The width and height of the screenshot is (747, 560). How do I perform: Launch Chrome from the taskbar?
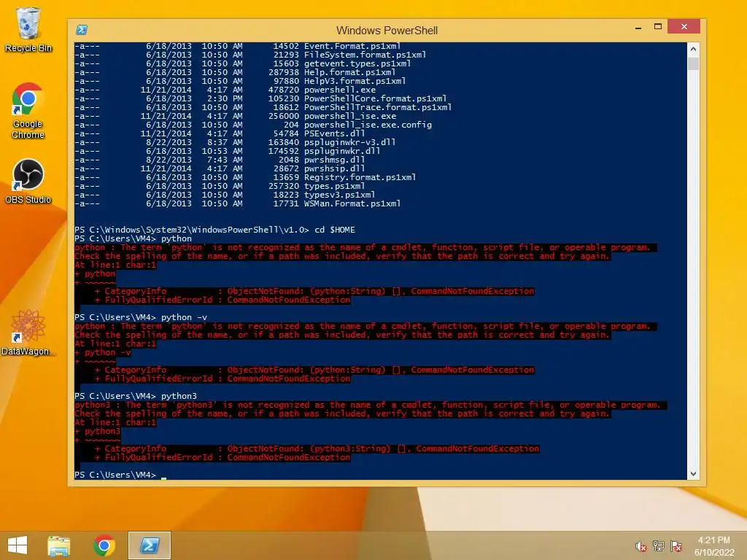pyautogui.click(x=104, y=545)
